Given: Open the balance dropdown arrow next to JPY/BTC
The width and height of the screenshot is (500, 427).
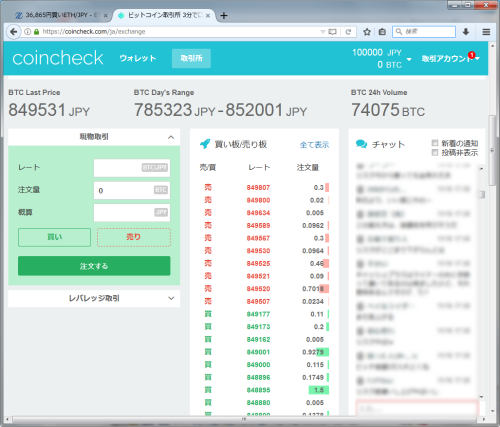Looking at the screenshot, I should click(409, 59).
